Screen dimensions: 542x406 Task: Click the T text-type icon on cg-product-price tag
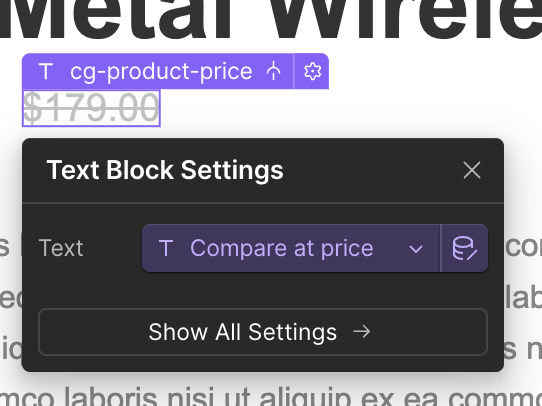tap(46, 72)
